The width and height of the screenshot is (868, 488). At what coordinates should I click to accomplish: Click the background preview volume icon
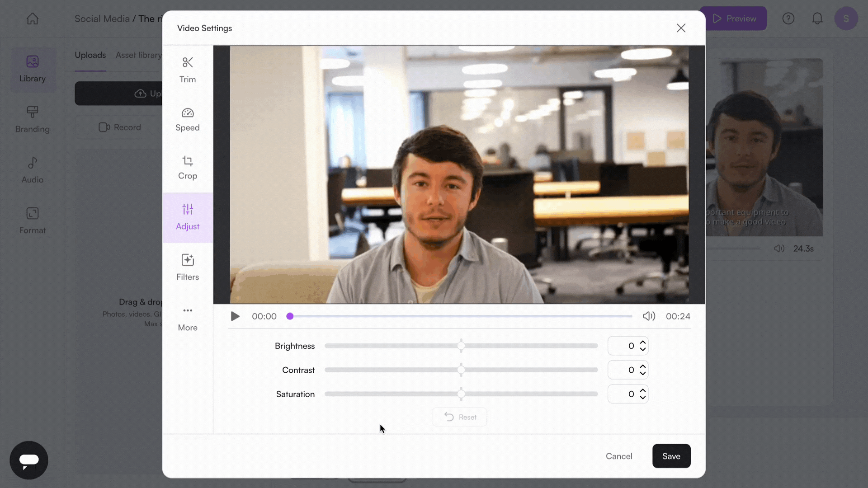pos(779,249)
